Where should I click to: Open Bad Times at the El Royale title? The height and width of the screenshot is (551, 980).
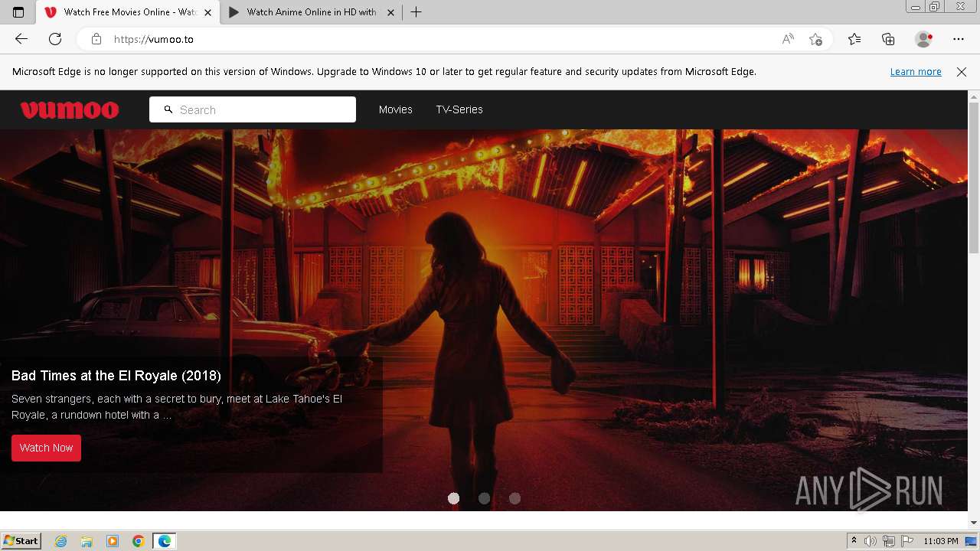click(x=116, y=376)
